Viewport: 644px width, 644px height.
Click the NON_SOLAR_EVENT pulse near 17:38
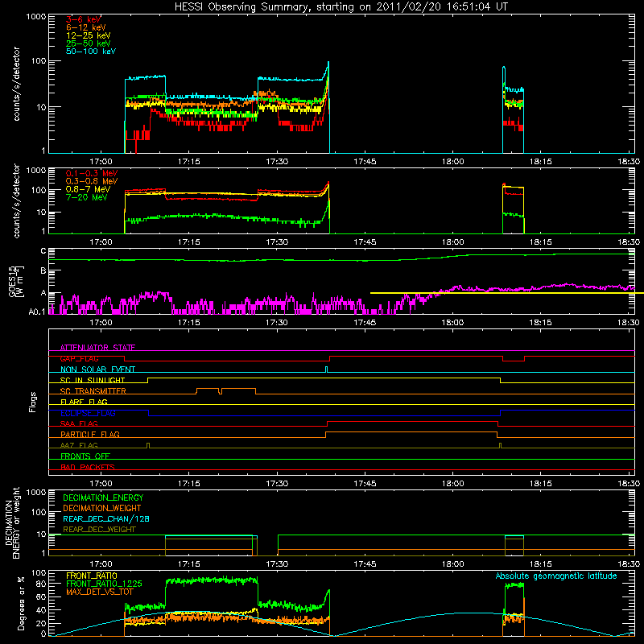click(x=327, y=369)
